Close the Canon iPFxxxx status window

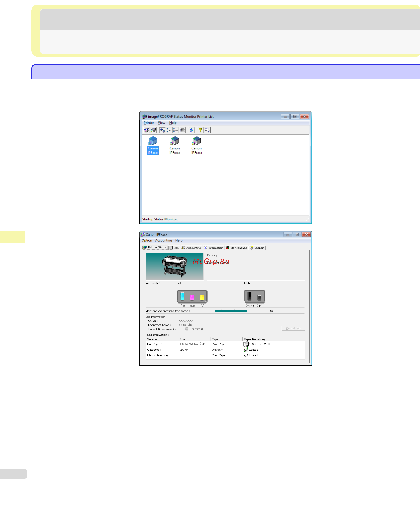click(306, 234)
